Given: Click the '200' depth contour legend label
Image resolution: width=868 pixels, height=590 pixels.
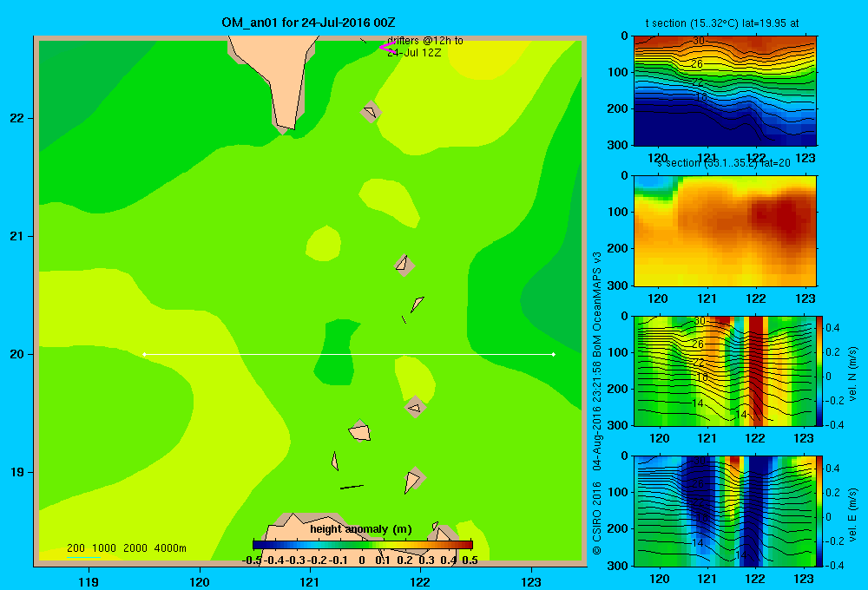Looking at the screenshot, I should point(76,548).
